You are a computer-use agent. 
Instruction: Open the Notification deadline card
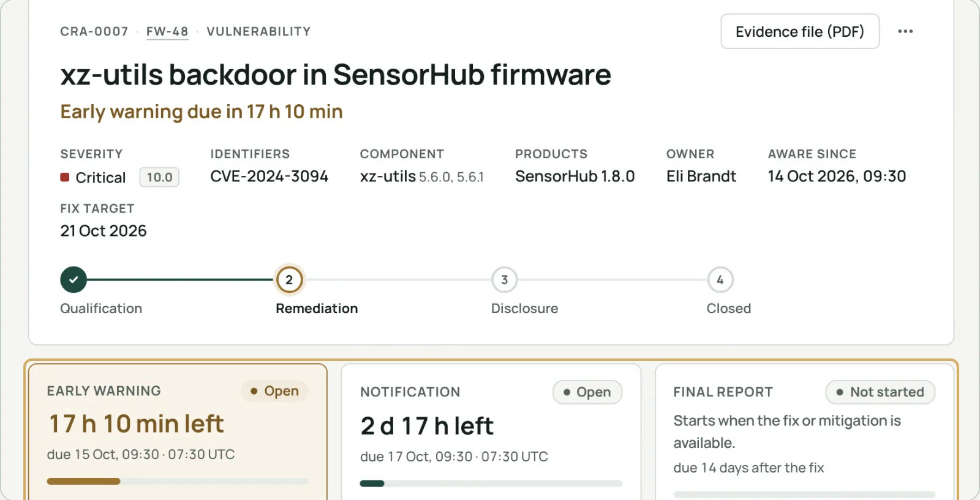(x=491, y=432)
